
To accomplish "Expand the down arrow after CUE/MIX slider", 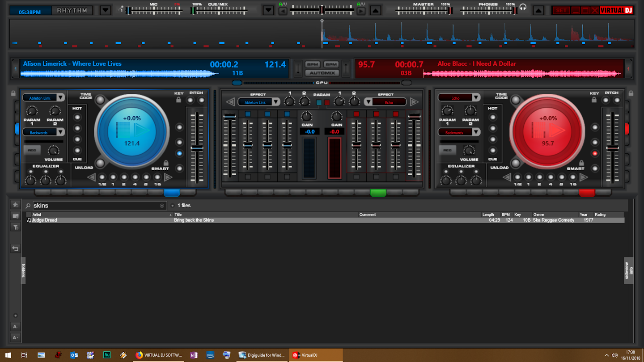I will (268, 10).
